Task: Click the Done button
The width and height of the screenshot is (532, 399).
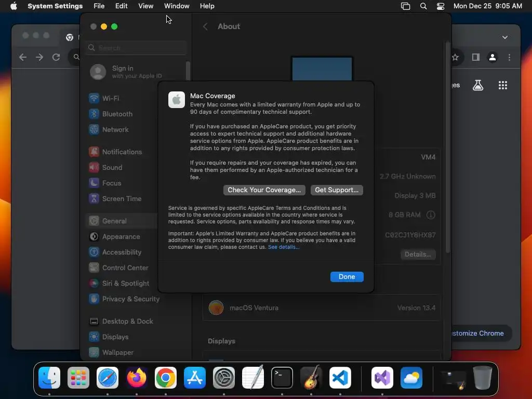Action: (347, 277)
